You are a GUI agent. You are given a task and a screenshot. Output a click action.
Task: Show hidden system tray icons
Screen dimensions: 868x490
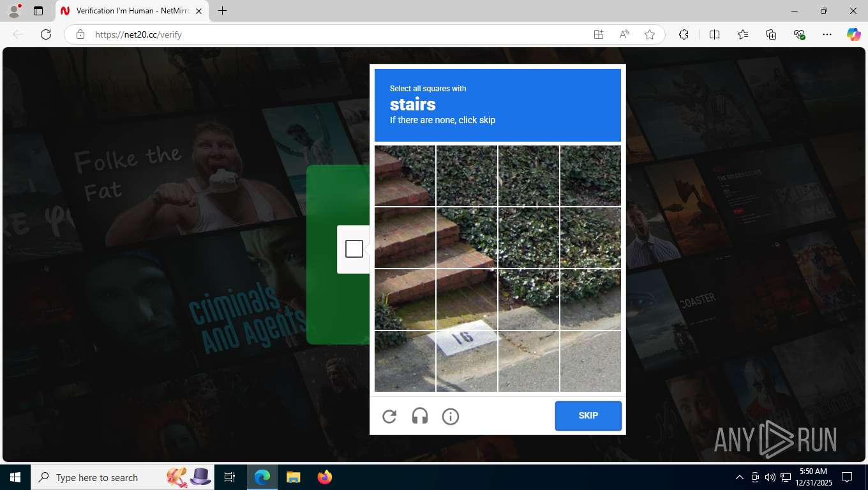point(740,477)
